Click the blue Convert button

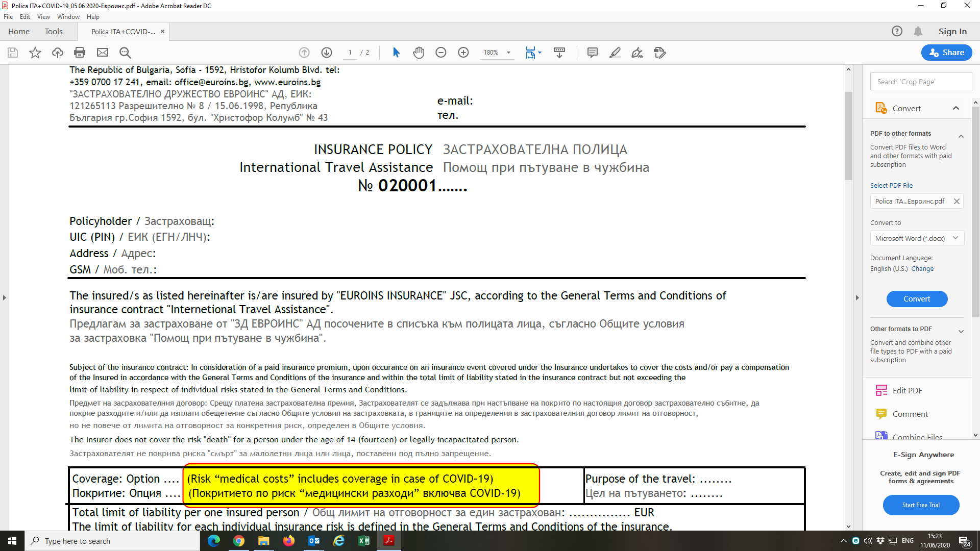pos(917,299)
